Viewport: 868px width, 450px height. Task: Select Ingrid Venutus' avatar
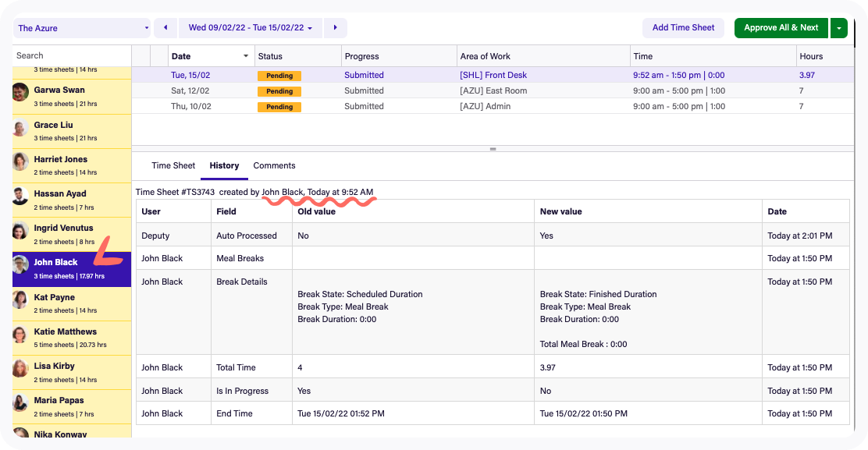[x=20, y=231]
